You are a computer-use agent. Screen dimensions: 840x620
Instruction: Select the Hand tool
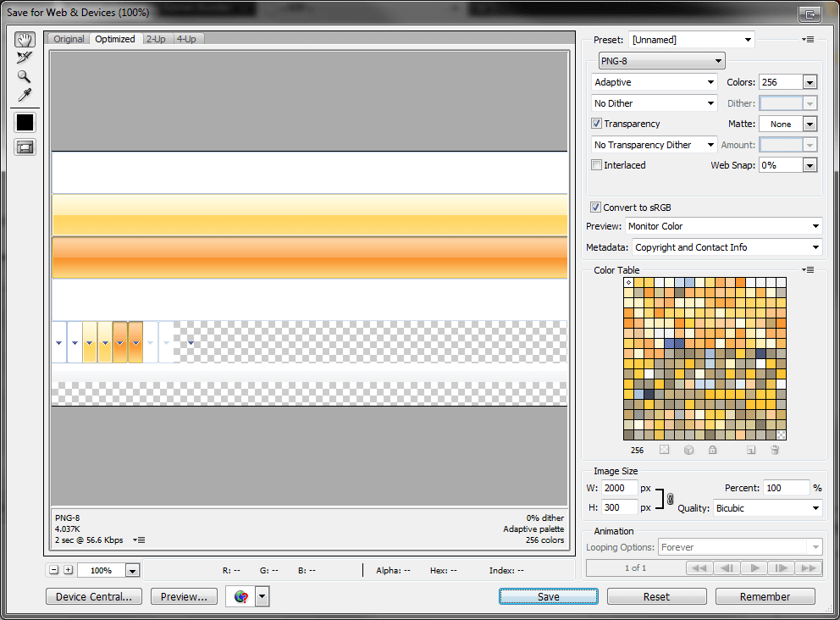[25, 39]
